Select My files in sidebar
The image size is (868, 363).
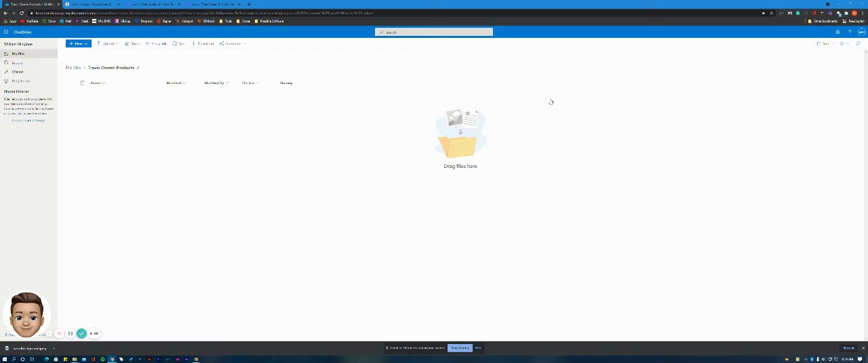[28, 54]
